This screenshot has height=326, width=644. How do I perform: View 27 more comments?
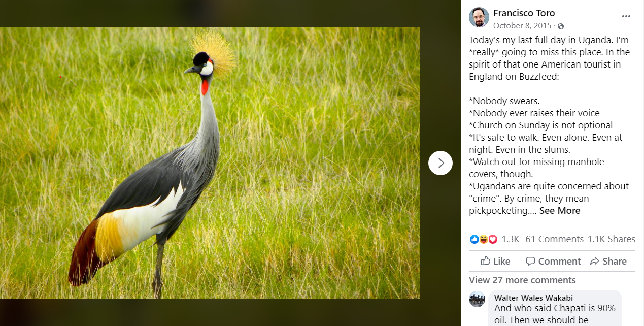522,280
